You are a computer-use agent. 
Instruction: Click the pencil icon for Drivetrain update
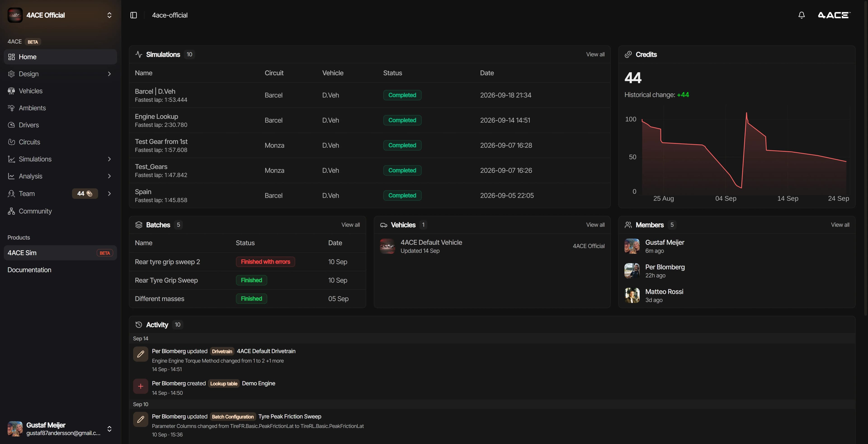tap(141, 354)
